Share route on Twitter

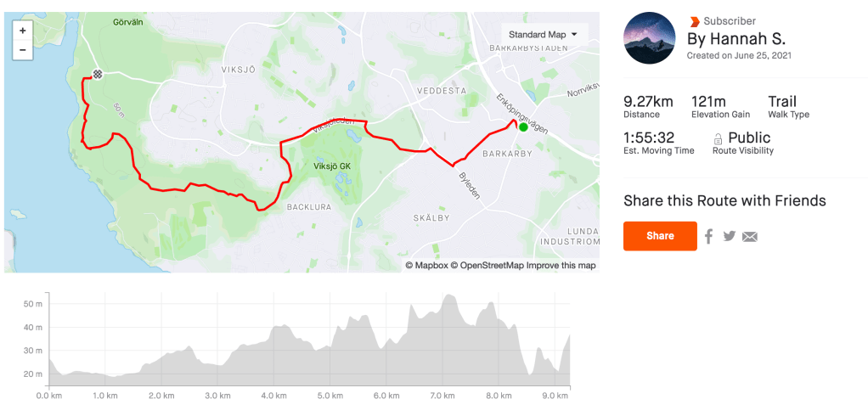(729, 236)
